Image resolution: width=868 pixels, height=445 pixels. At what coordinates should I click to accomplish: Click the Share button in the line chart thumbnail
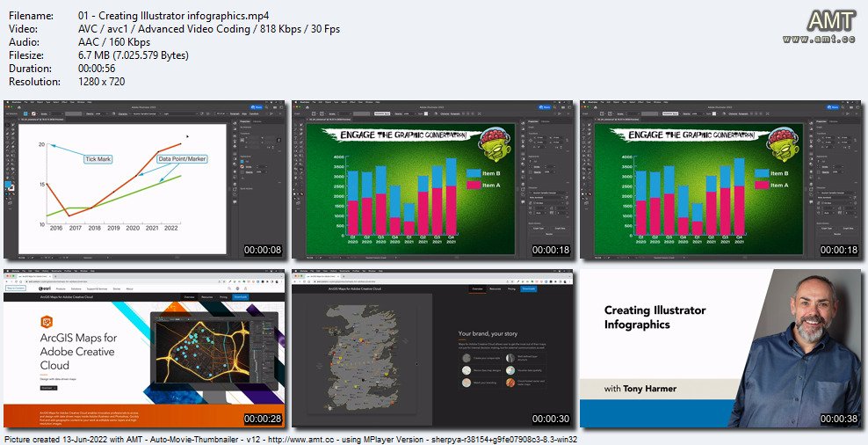click(x=257, y=107)
